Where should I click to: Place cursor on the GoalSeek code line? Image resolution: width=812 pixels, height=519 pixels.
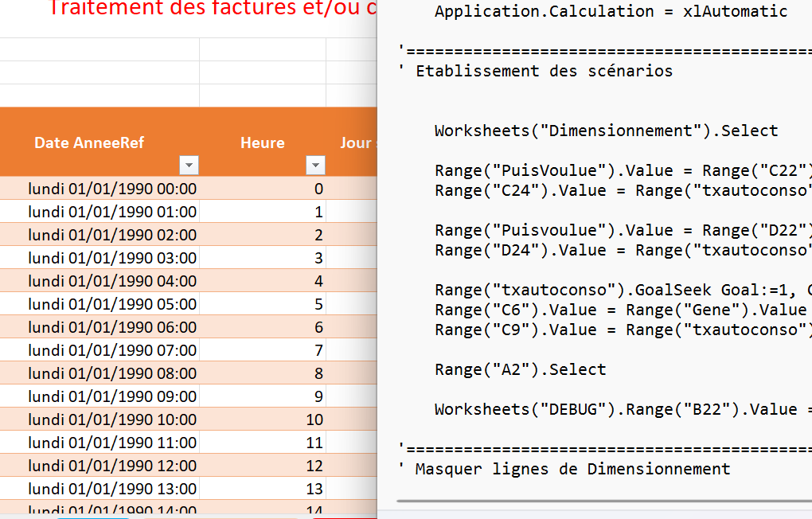[x=621, y=290]
